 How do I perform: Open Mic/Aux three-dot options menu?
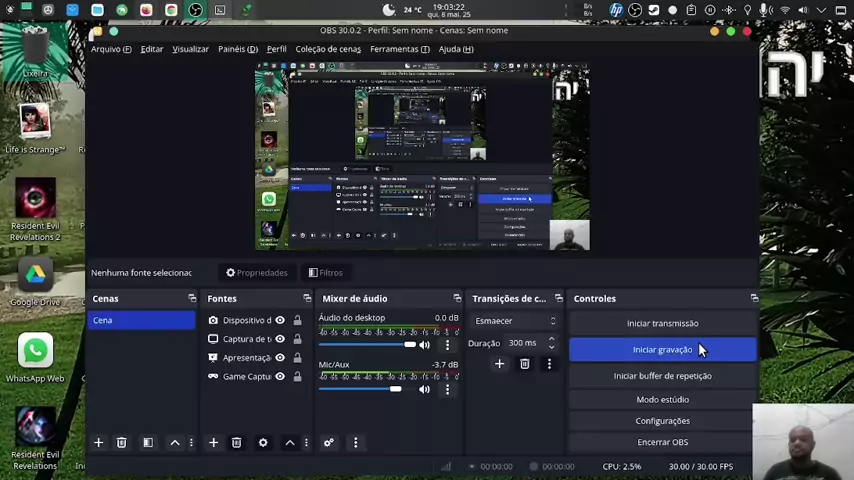point(447,389)
